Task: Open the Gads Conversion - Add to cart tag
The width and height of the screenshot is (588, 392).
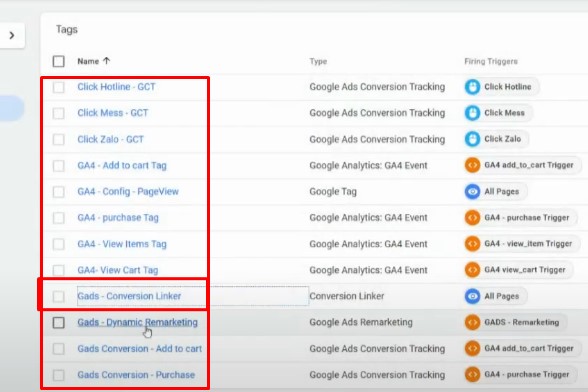Action: pyautogui.click(x=140, y=348)
